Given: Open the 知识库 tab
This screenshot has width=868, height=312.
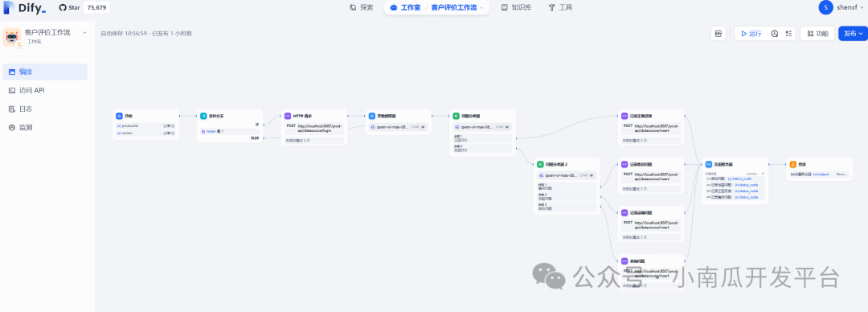Looking at the screenshot, I should click(516, 8).
